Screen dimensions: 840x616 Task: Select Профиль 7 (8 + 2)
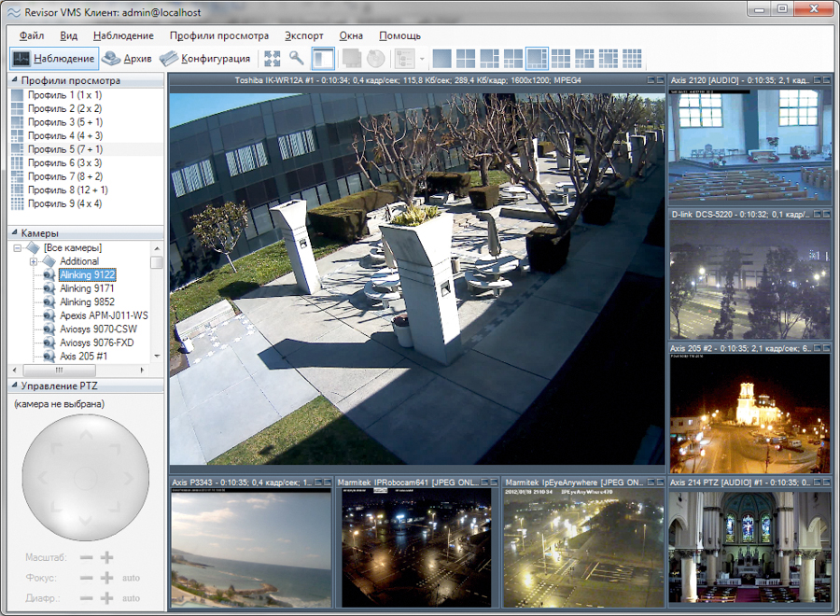[64, 176]
